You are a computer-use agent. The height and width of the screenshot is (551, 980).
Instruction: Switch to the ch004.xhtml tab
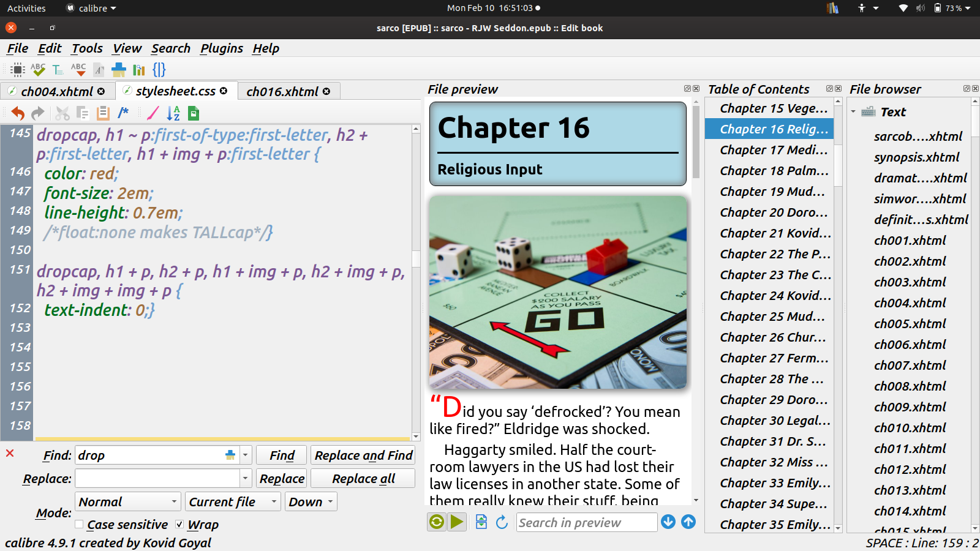point(56,91)
